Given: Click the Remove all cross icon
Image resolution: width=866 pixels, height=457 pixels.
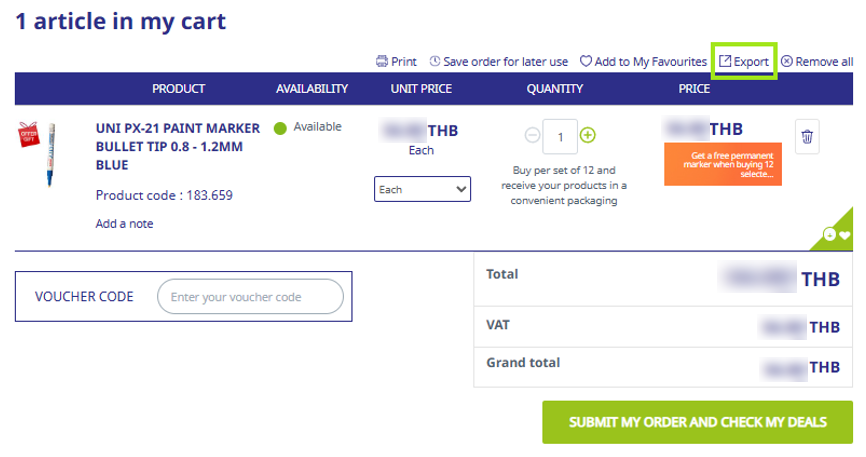Looking at the screenshot, I should click(x=786, y=61).
